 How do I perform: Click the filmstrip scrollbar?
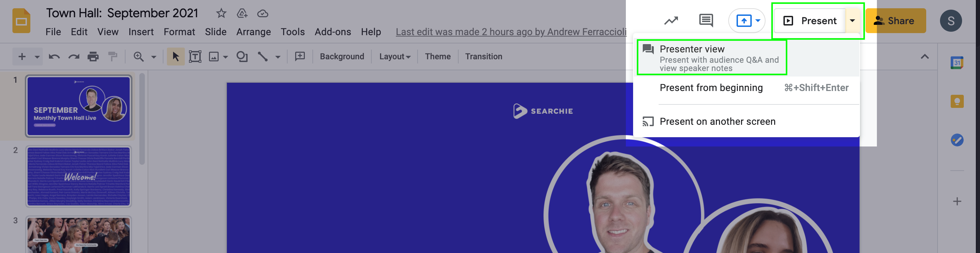[x=142, y=119]
